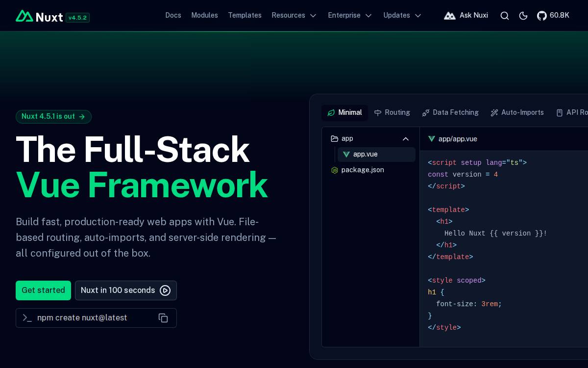588x368 pixels.
Task: Click the Vue Framework heading text
Action: click(x=142, y=185)
